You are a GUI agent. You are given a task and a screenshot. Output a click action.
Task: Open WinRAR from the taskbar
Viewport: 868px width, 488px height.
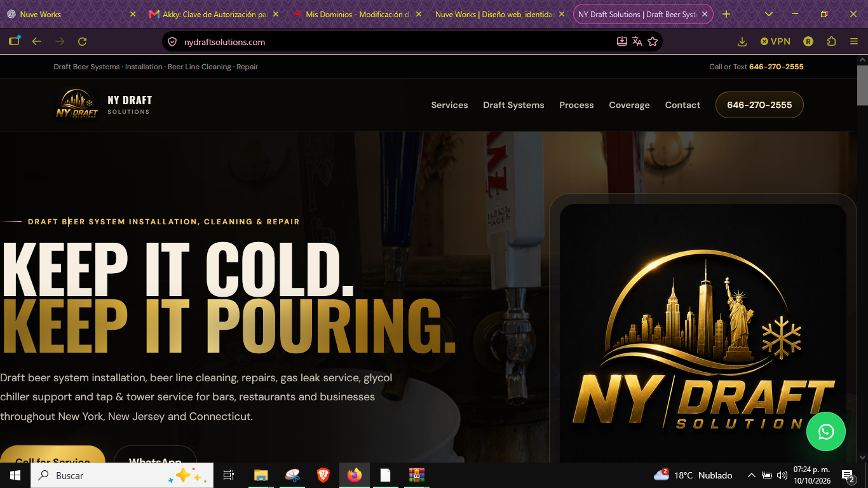coord(416,475)
